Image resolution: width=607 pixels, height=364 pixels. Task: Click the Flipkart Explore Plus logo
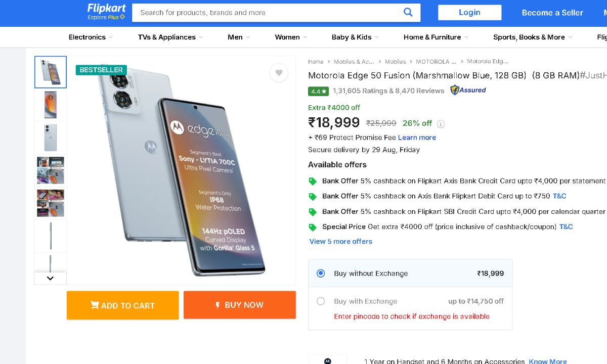coord(106,12)
